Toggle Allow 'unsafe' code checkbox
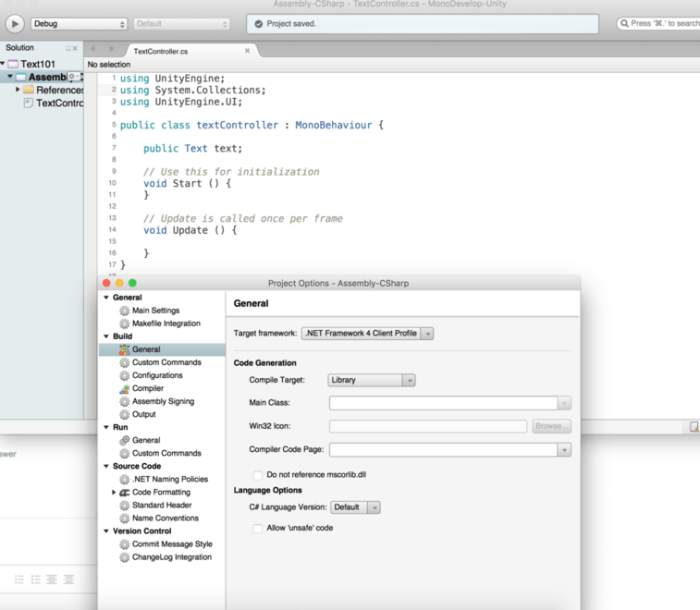700x610 pixels. (258, 529)
